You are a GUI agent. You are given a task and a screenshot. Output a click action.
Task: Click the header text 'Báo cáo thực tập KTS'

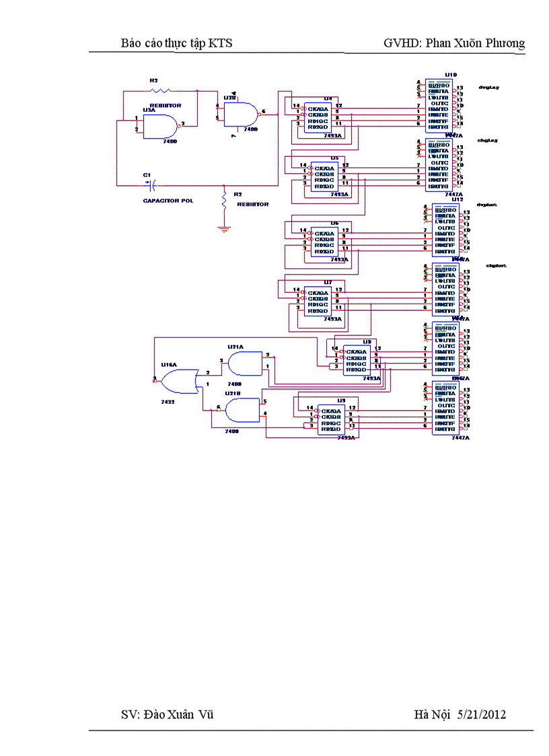176,43
